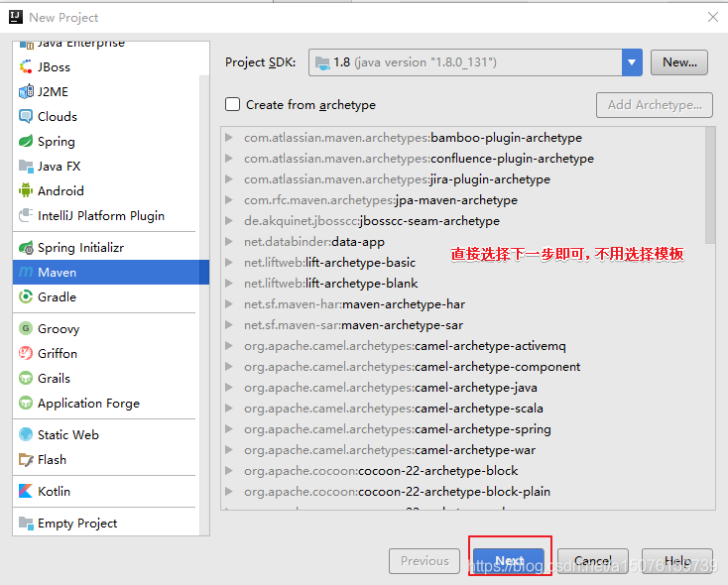Viewport: 728px width, 585px height.
Task: Click the JBoss icon in project list
Action: click(26, 66)
